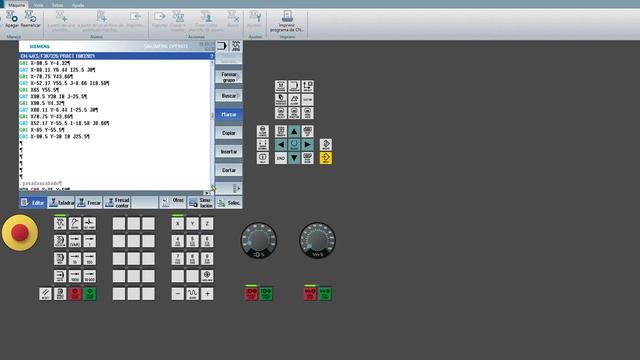Click the center SELECT key between arrows
The height and width of the screenshot is (360, 640).
click(294, 144)
